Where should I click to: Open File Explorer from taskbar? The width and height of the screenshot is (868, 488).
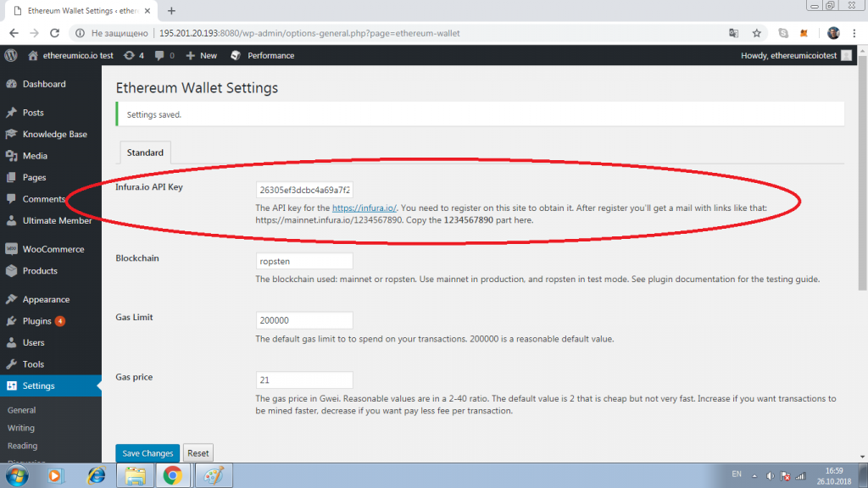click(135, 476)
